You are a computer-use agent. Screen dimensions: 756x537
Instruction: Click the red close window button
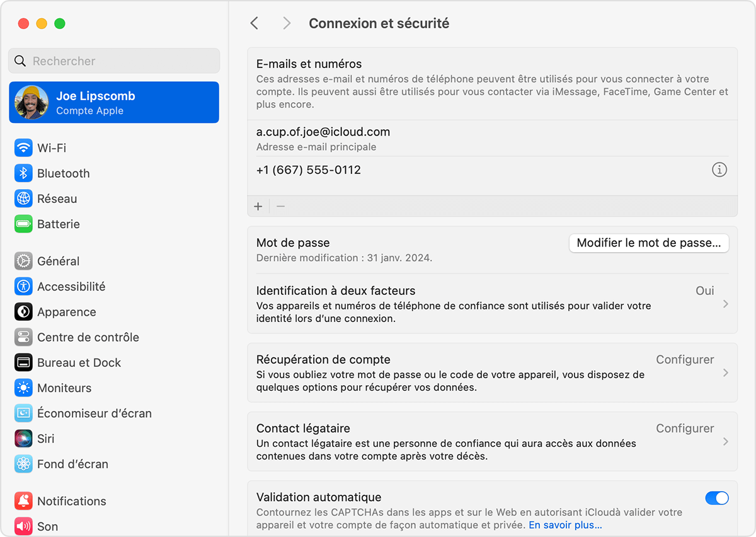coord(23,23)
